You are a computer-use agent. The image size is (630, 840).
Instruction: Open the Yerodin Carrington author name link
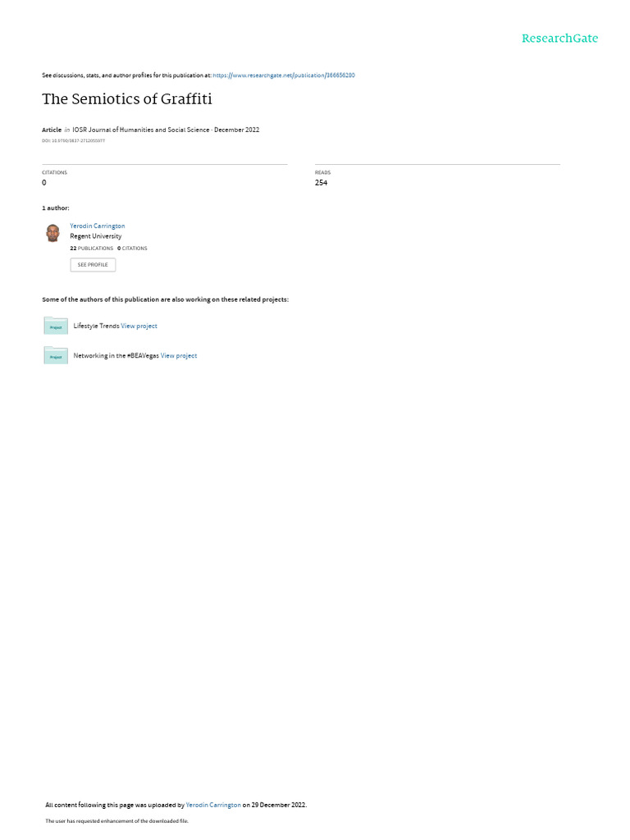pos(98,226)
